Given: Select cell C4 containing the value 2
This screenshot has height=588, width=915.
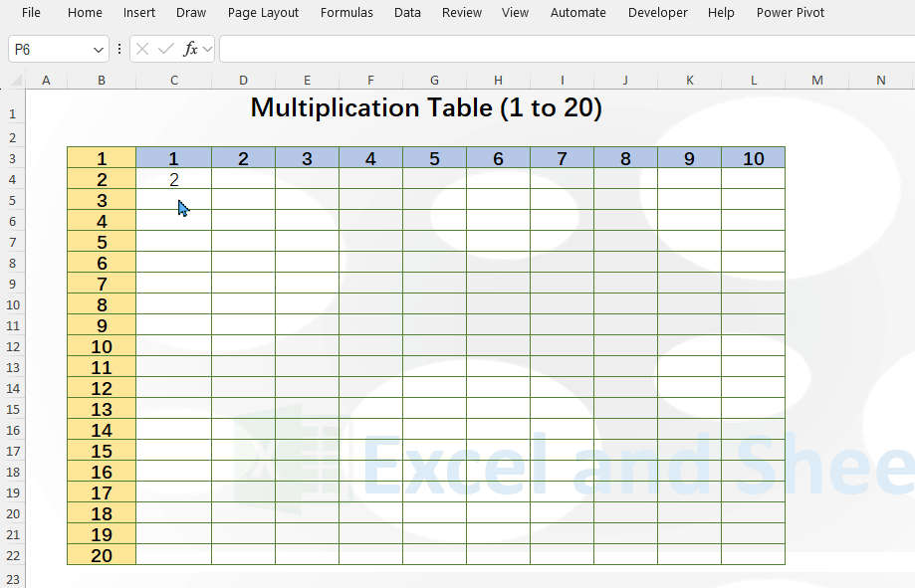Looking at the screenshot, I should click(173, 179).
